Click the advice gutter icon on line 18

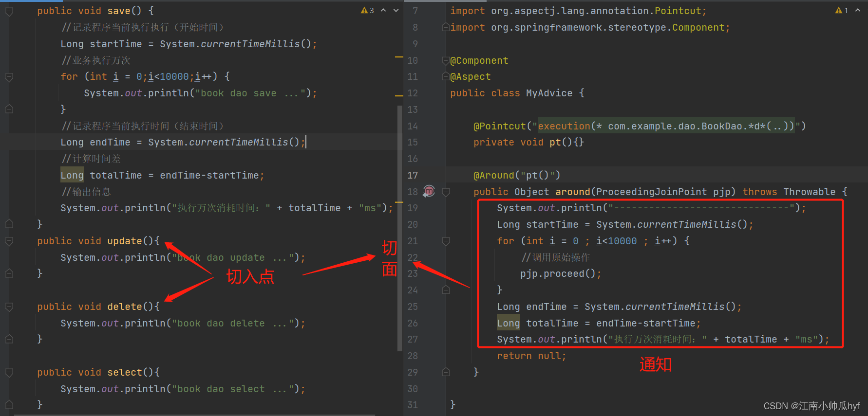(x=429, y=191)
